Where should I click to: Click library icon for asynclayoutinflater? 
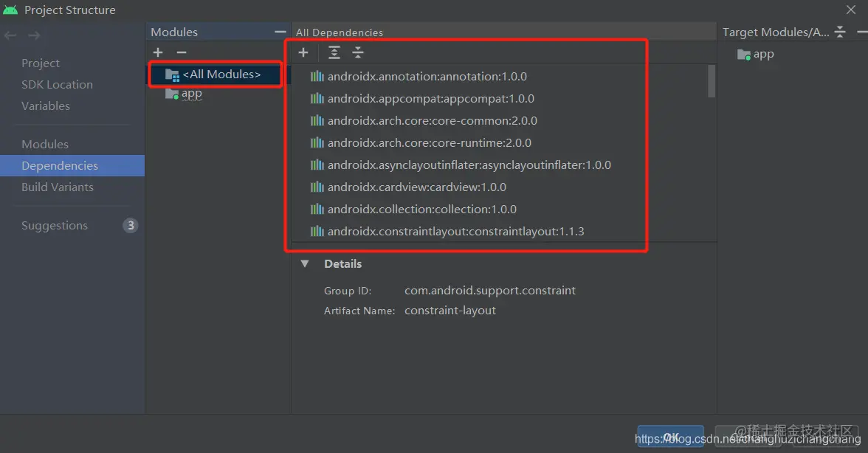click(317, 165)
